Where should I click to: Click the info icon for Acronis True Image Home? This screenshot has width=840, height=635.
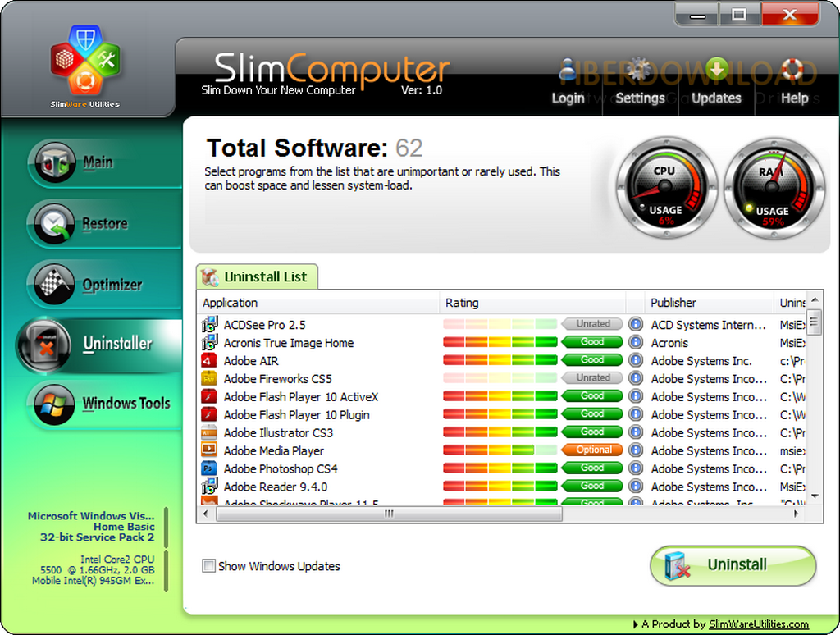tap(636, 342)
